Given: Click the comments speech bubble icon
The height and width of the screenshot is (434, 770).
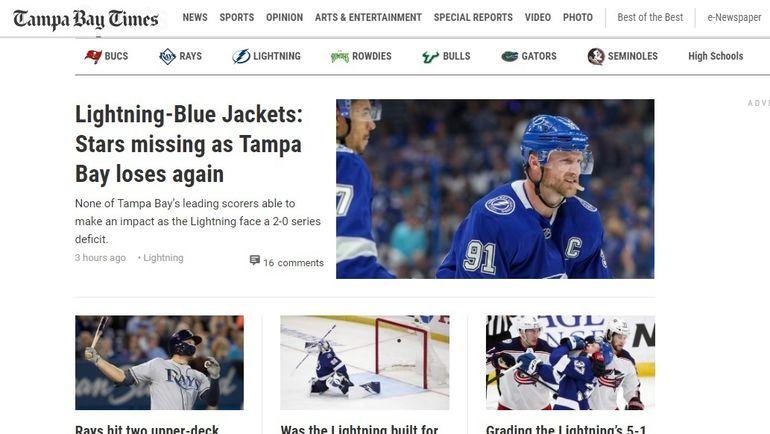Looking at the screenshot, I should point(254,260).
